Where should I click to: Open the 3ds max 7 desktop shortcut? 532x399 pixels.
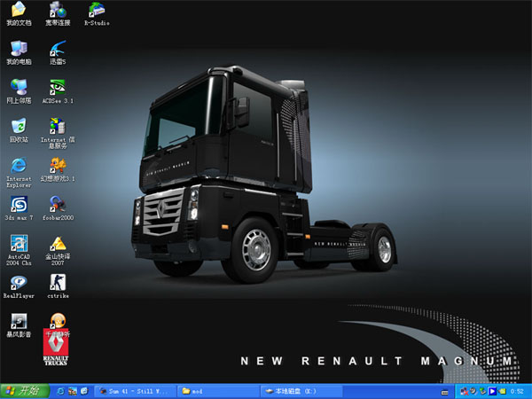point(18,204)
